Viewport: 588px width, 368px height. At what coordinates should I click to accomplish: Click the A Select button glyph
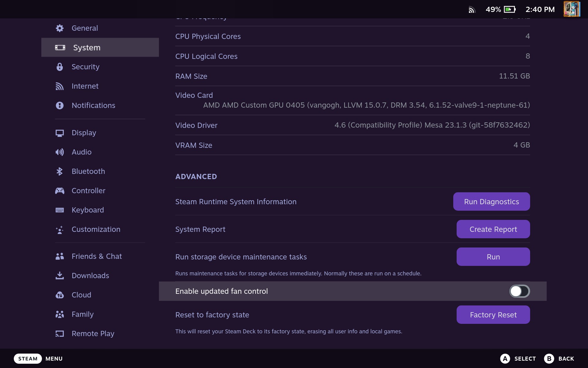click(505, 358)
